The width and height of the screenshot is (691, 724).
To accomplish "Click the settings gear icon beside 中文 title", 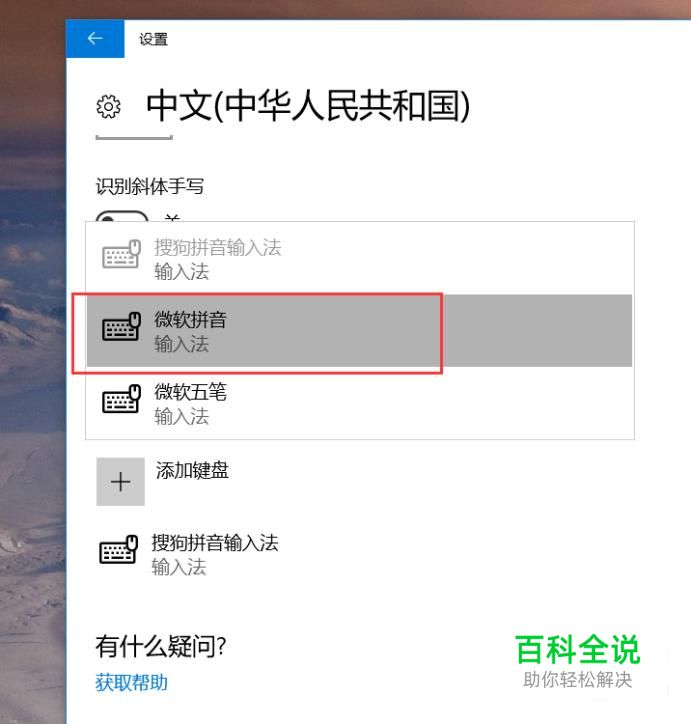I will 108,107.
